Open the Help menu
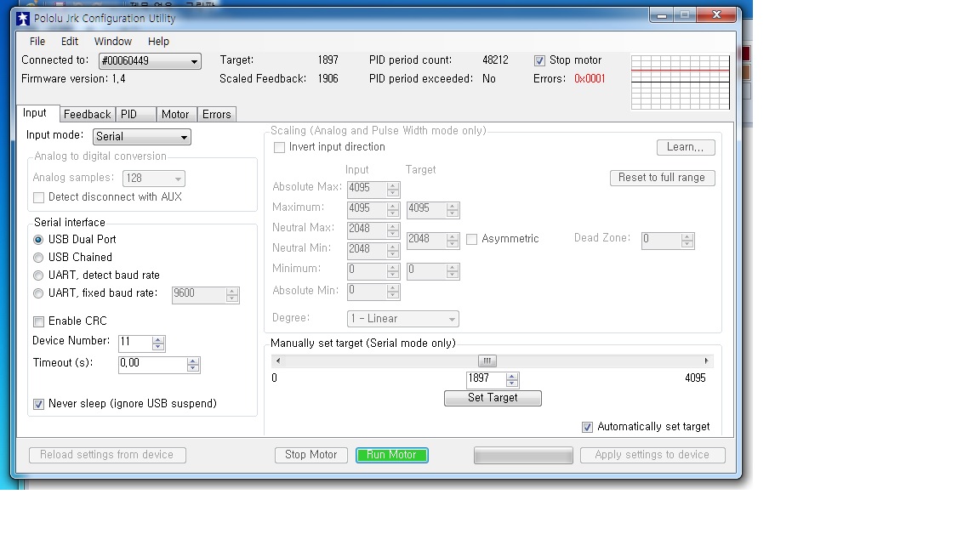The height and width of the screenshot is (551, 980). coord(158,41)
